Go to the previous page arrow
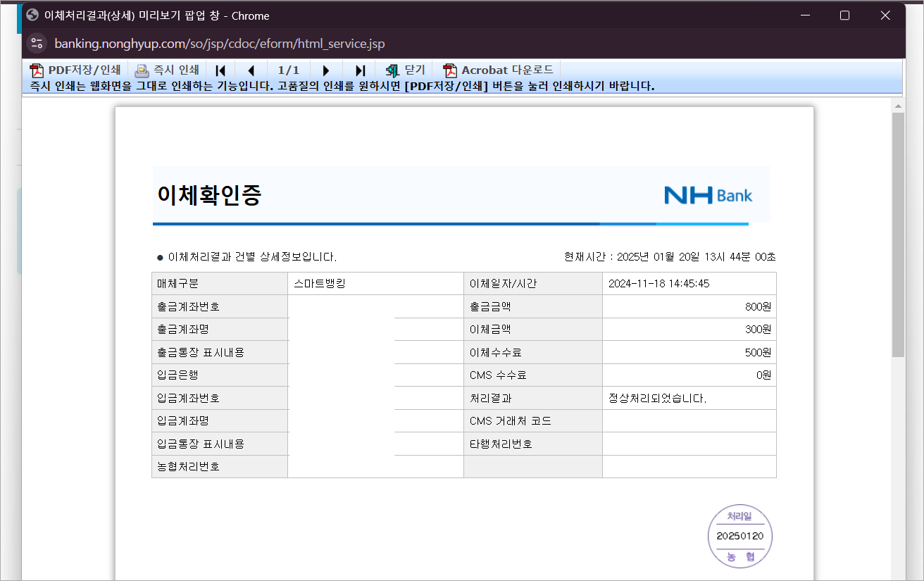 251,70
